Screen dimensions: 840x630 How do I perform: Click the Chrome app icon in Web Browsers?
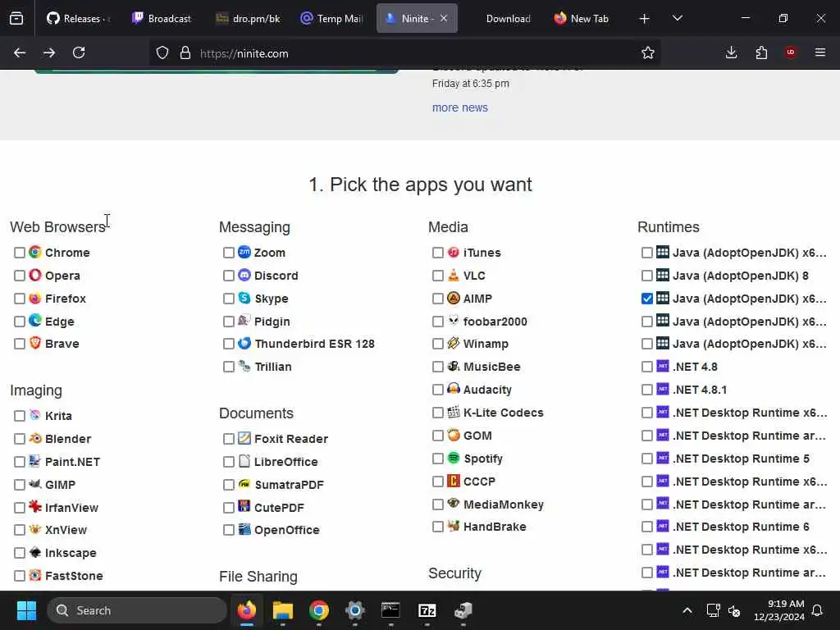pos(35,252)
